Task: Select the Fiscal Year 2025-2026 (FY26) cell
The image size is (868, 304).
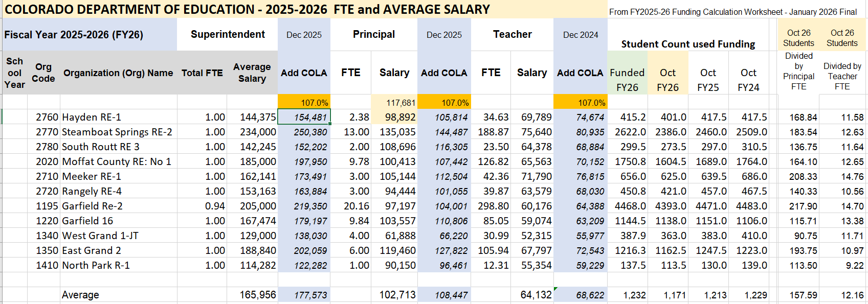Action: click(90, 35)
